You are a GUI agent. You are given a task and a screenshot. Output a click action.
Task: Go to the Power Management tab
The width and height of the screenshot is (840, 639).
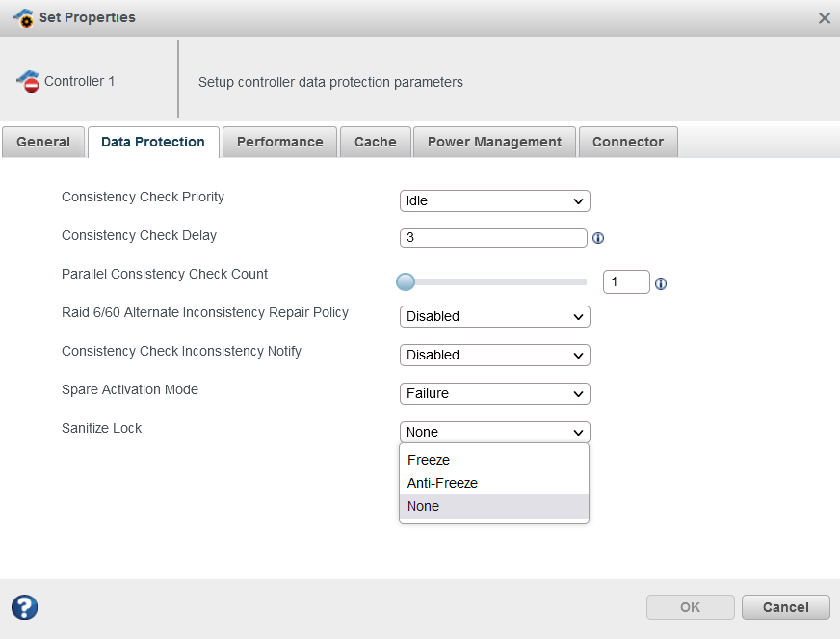click(494, 142)
